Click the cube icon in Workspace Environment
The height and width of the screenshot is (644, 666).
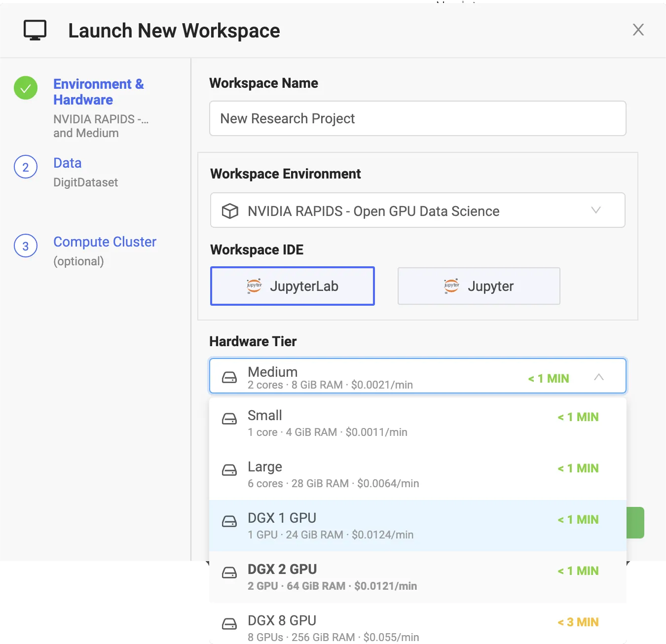point(230,211)
